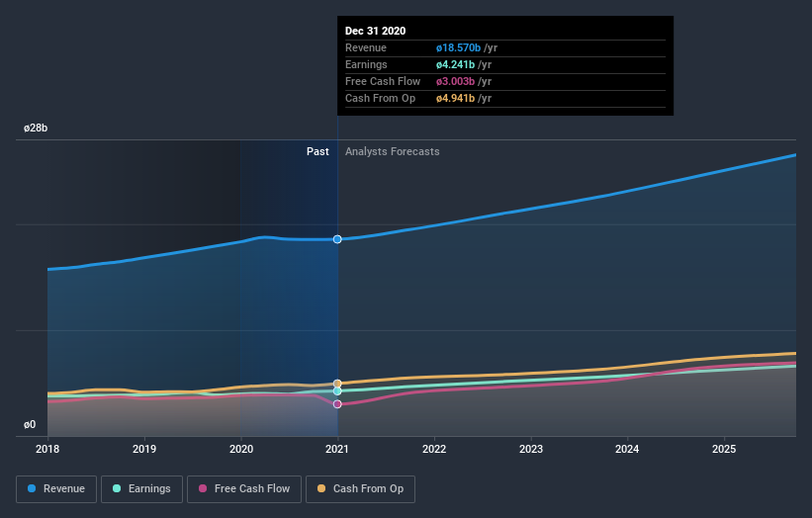The height and width of the screenshot is (518, 812).
Task: Click the 2025 x-axis label
Action: (x=724, y=449)
